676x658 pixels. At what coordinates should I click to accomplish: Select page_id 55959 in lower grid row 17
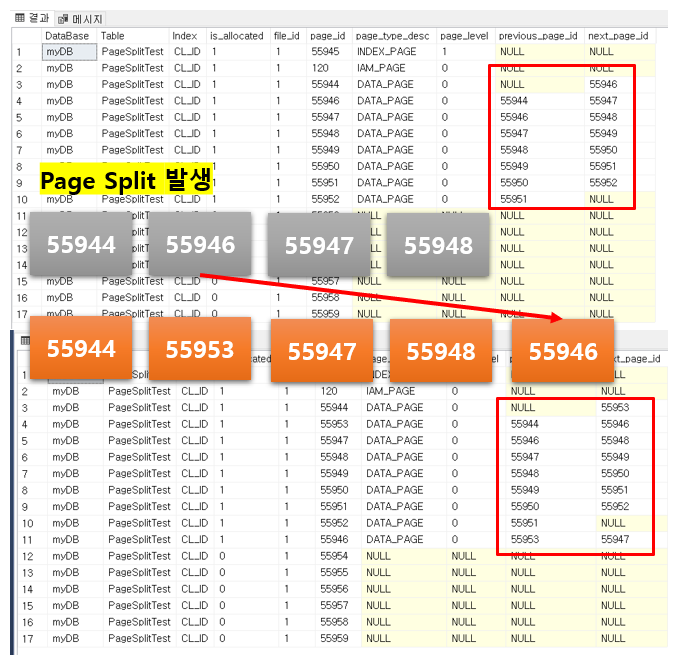pos(338,639)
